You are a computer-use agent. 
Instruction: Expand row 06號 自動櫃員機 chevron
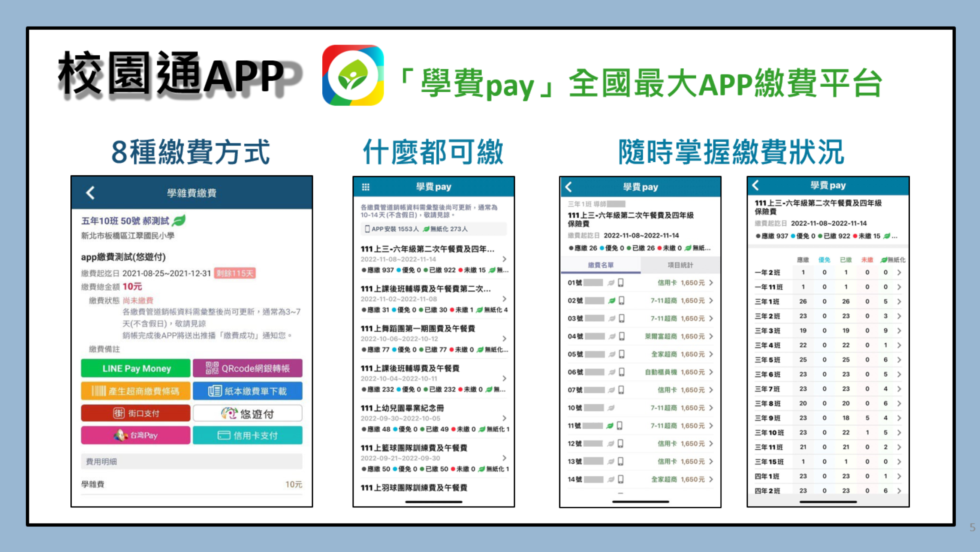coord(711,372)
